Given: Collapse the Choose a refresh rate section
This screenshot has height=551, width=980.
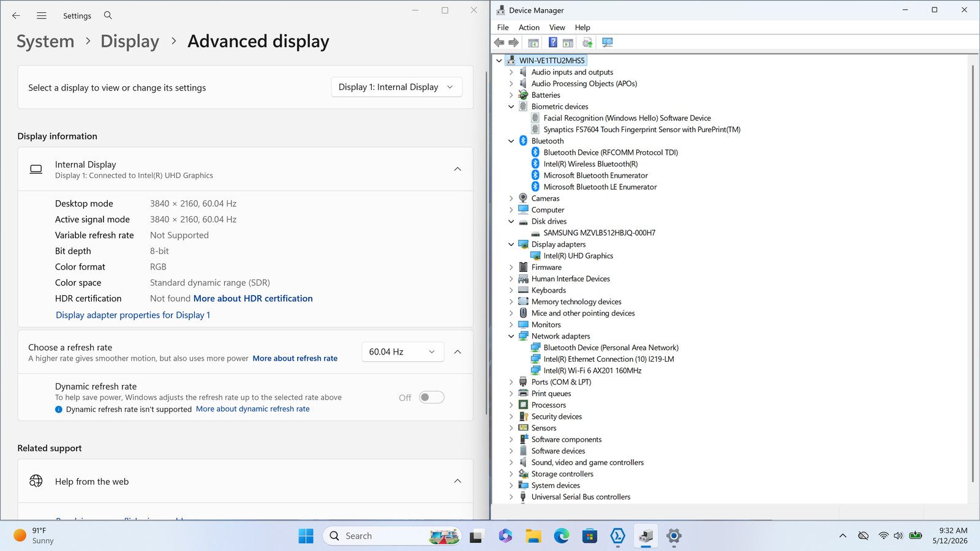Looking at the screenshot, I should click(x=458, y=352).
